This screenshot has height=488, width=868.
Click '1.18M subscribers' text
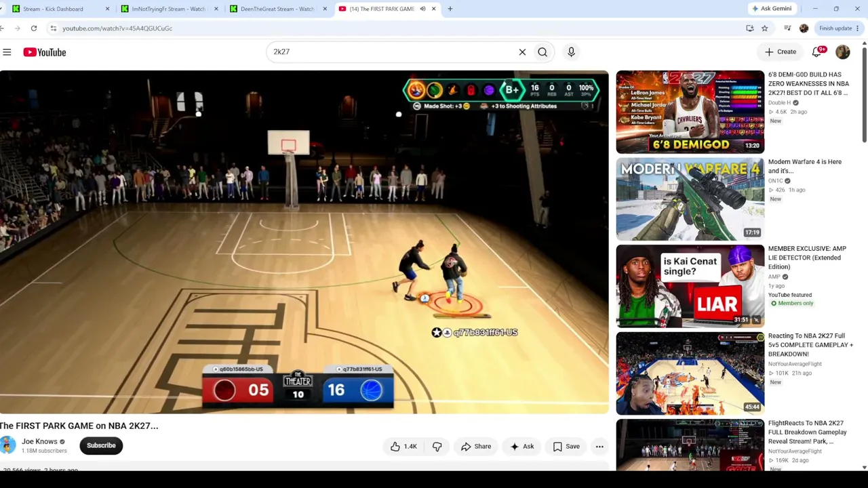44,451
